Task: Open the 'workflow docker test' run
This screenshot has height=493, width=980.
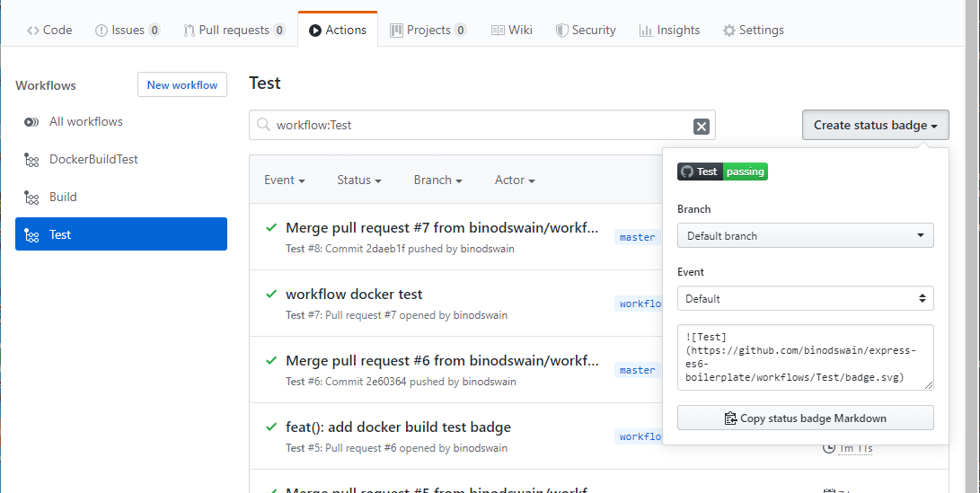Action: (354, 295)
